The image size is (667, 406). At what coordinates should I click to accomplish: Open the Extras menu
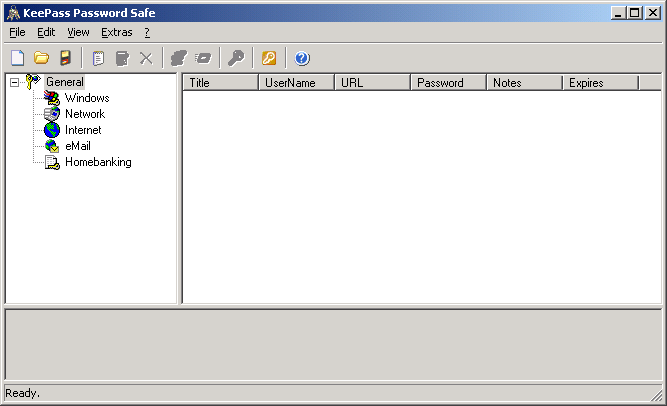click(x=116, y=32)
